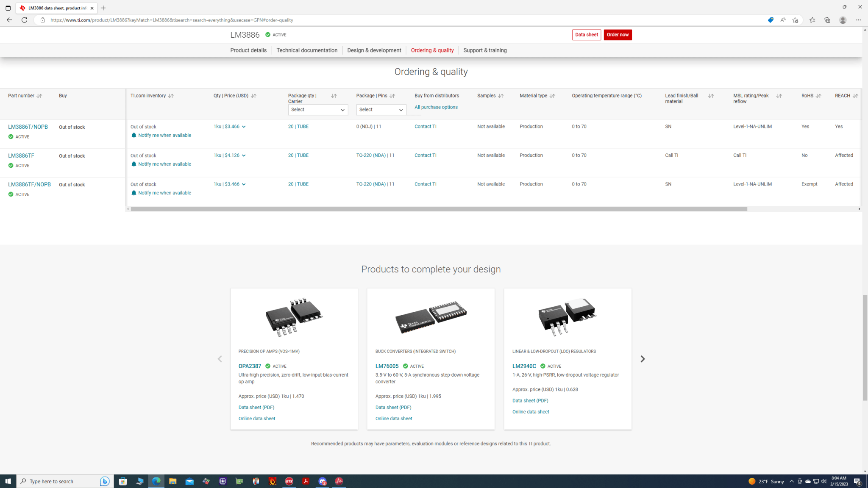Viewport: 868px width, 488px height.
Task: Go to Design & development tab
Action: 374,50
